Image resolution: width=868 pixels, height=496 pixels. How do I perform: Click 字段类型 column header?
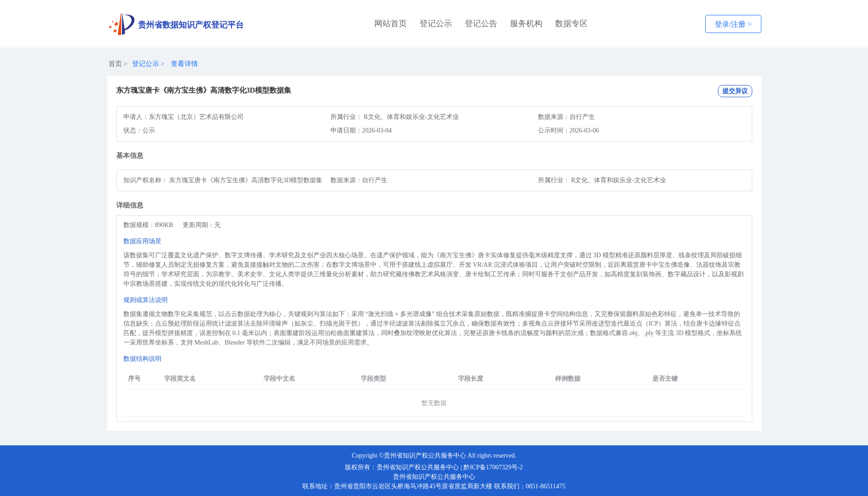tap(373, 379)
